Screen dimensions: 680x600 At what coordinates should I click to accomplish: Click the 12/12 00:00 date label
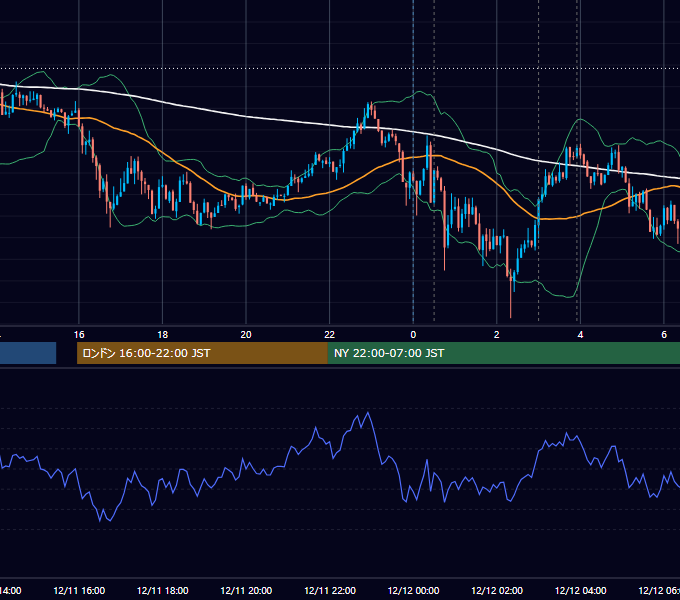(x=413, y=590)
